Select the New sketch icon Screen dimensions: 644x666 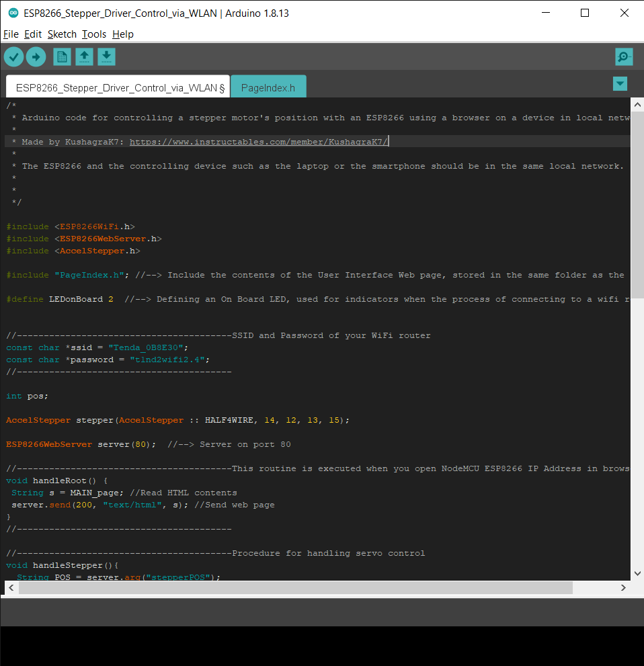[x=61, y=56]
